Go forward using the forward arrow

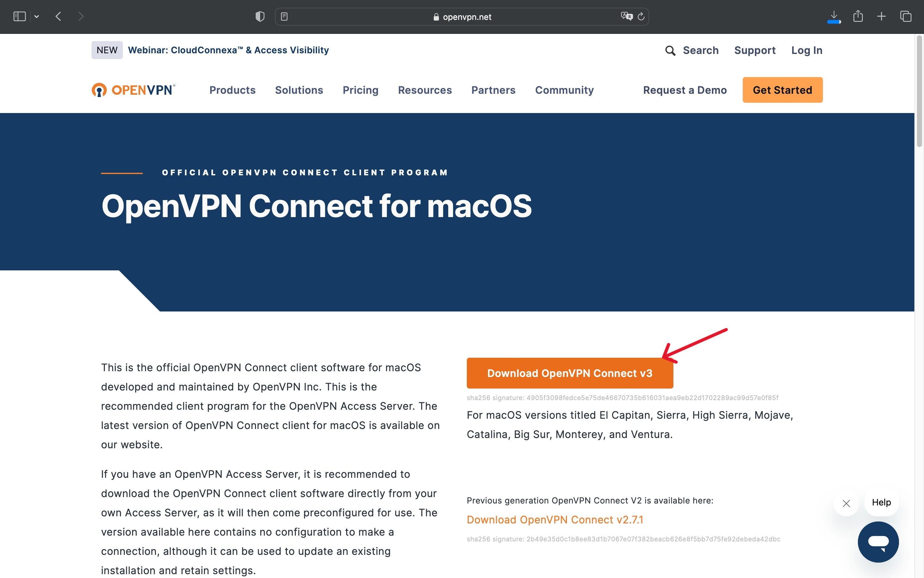(81, 16)
